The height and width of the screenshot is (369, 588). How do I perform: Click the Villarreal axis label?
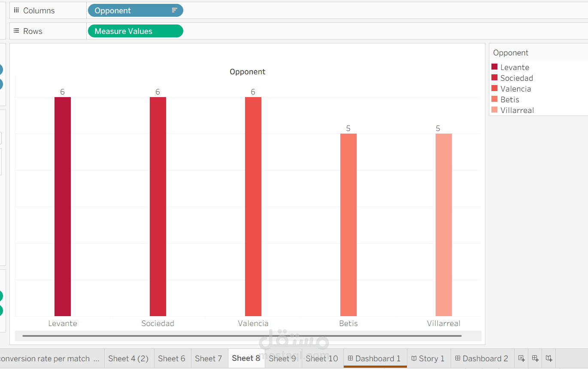[444, 323]
